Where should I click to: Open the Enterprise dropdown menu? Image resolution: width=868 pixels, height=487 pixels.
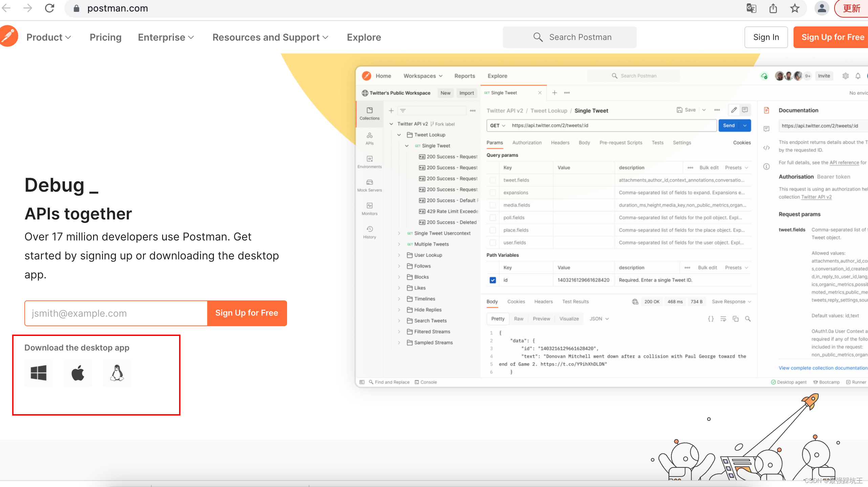166,37
